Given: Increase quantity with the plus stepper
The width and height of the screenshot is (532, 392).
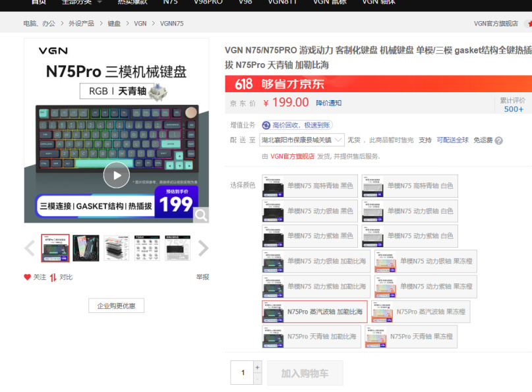Looking at the screenshot, I should 258,367.
